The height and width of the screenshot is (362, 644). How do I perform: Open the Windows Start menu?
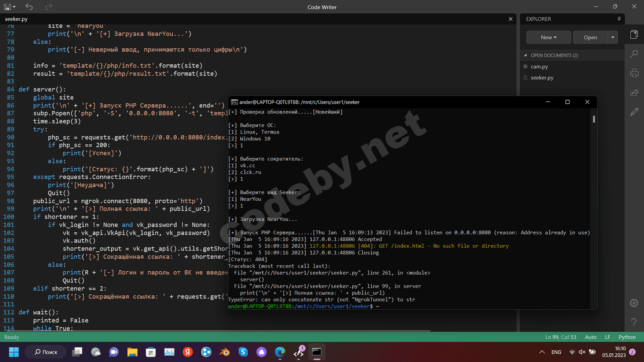[x=14, y=352]
